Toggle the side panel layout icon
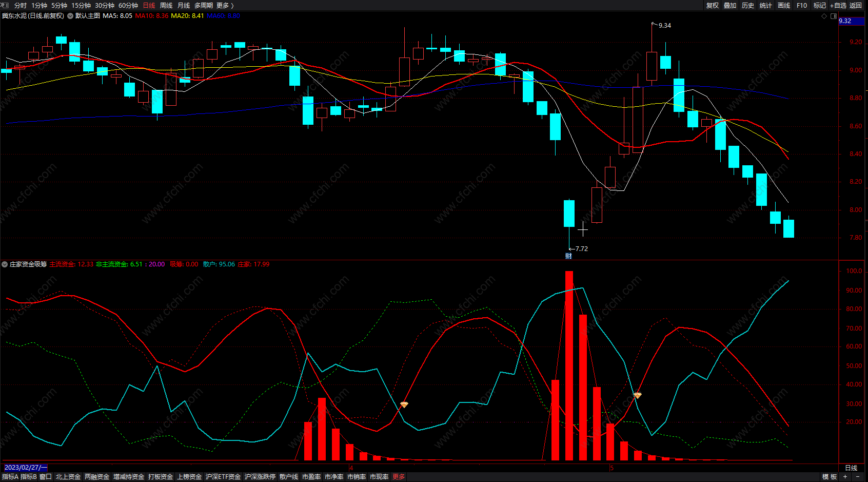The height and width of the screenshot is (482, 868). [x=833, y=16]
